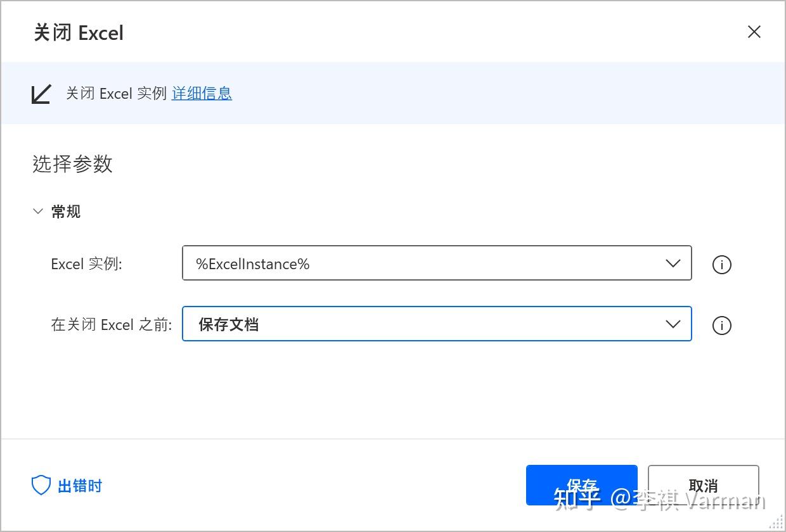Expand the save mode dropdown showing 保存文档
786x532 pixels.
point(673,324)
